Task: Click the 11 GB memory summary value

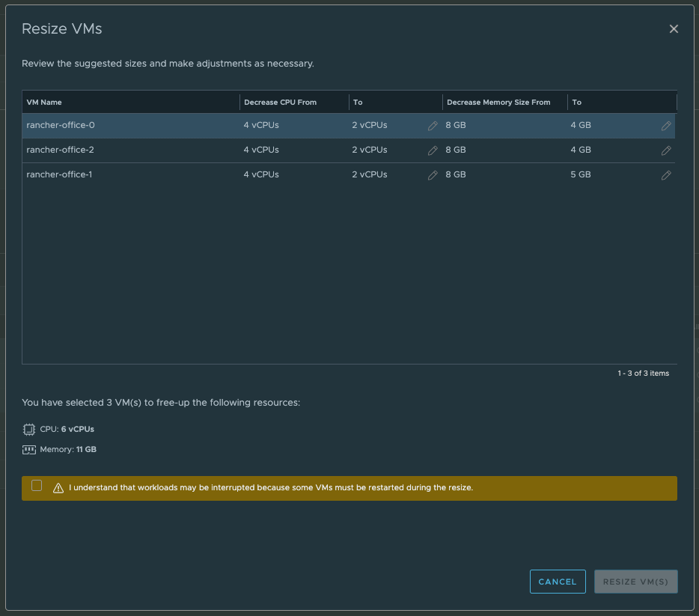Action: tap(86, 449)
